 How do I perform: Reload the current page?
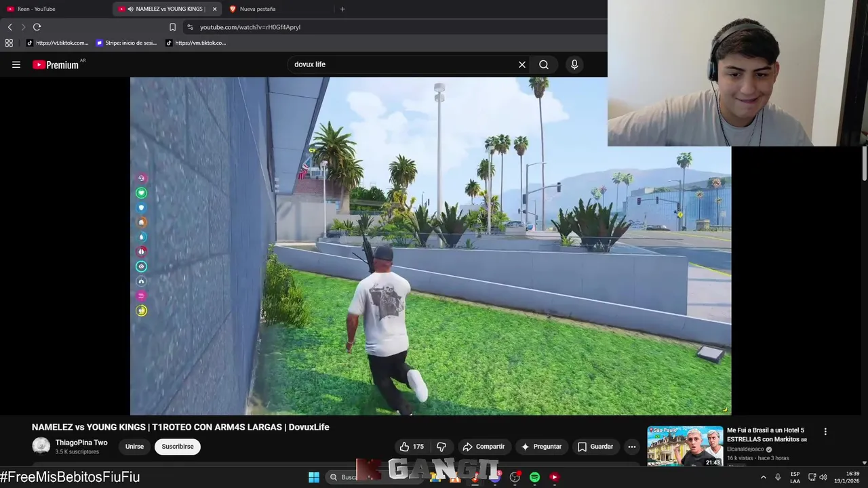37,27
